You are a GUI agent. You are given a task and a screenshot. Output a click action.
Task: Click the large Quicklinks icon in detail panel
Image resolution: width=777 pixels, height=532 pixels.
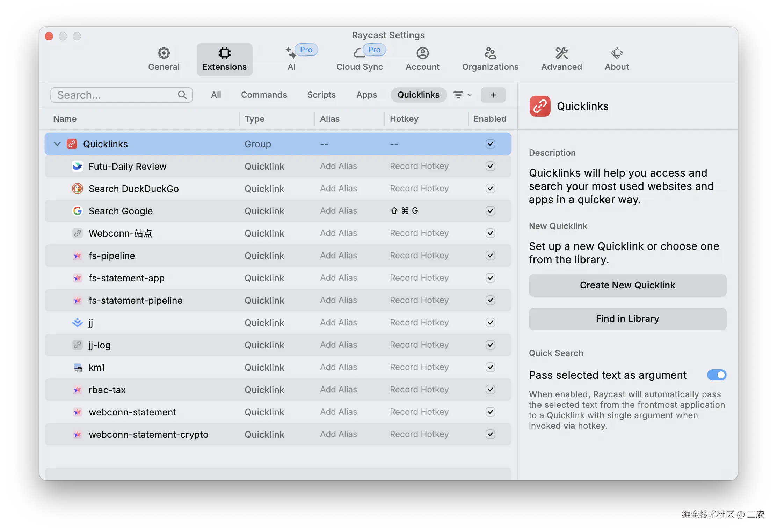pyautogui.click(x=540, y=106)
